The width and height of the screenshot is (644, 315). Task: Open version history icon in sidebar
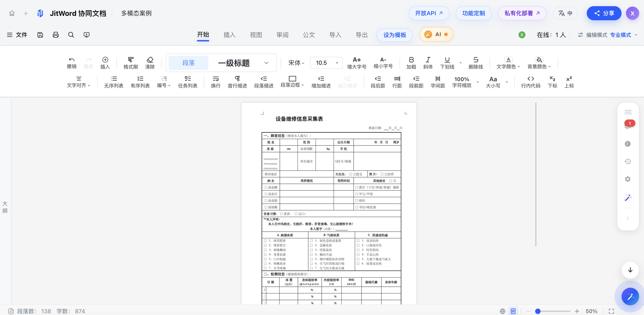click(x=628, y=161)
